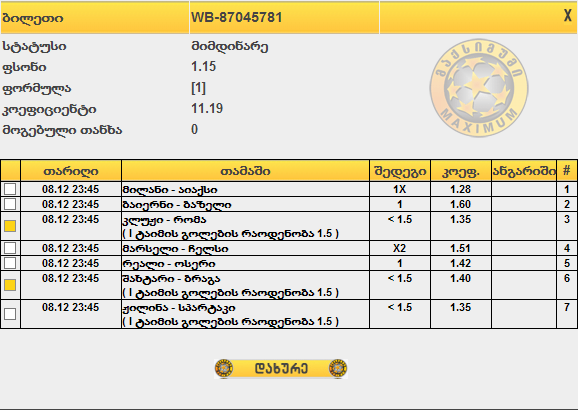The height and width of the screenshot is (410, 578).
Task: Toggle yellow box for კლუჟი - რომა
Action: pyautogui.click(x=10, y=226)
